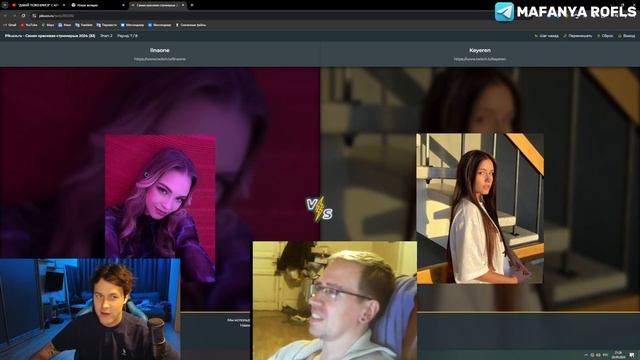Image resolution: width=640 pixels, height=360 pixels.
Task: Open the Twitch link under Keyeron
Action: (480, 59)
